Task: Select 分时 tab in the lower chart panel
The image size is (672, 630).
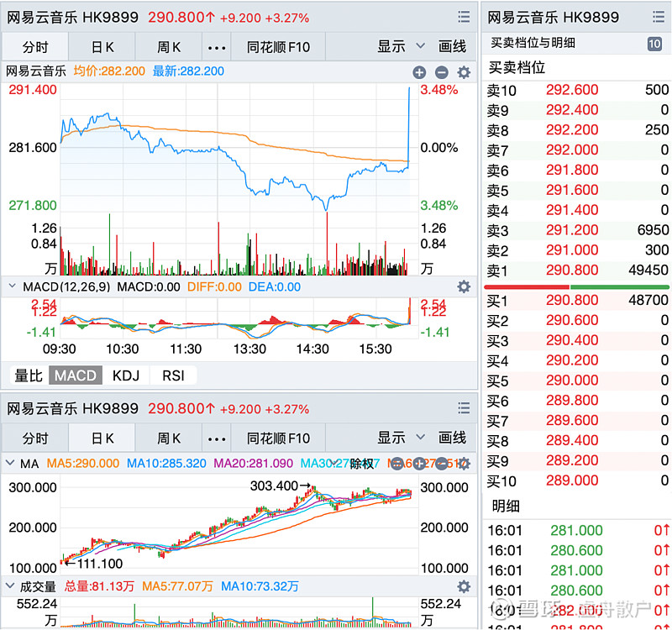Action: [35, 438]
